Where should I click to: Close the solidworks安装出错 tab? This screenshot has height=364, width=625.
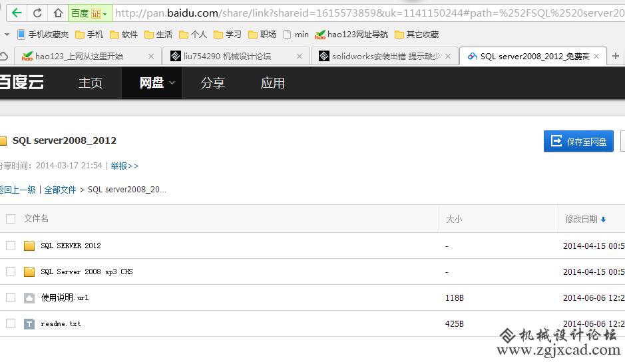click(x=448, y=57)
